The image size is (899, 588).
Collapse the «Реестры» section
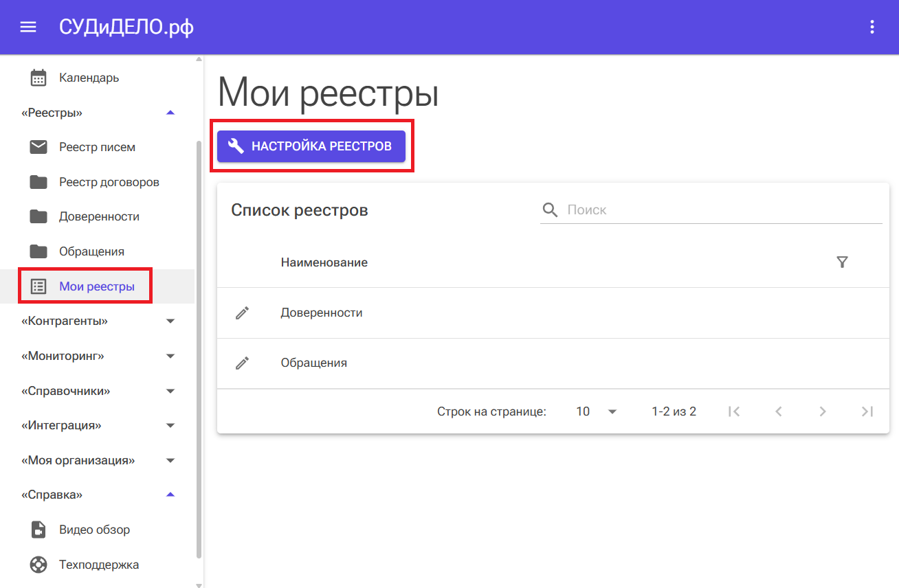pos(170,113)
